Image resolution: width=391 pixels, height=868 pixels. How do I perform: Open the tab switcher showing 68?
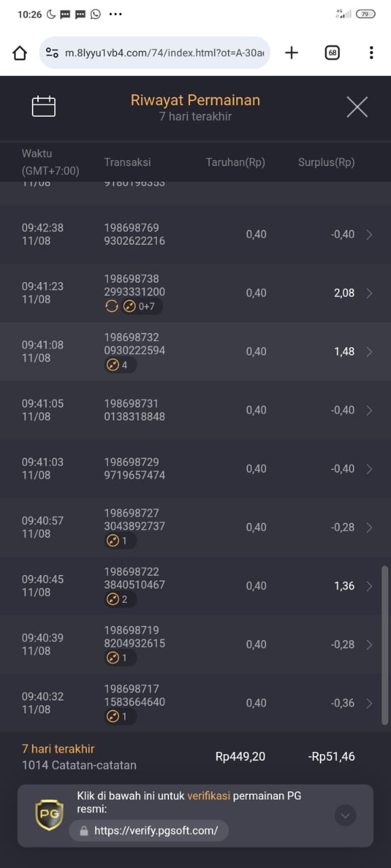[x=332, y=53]
